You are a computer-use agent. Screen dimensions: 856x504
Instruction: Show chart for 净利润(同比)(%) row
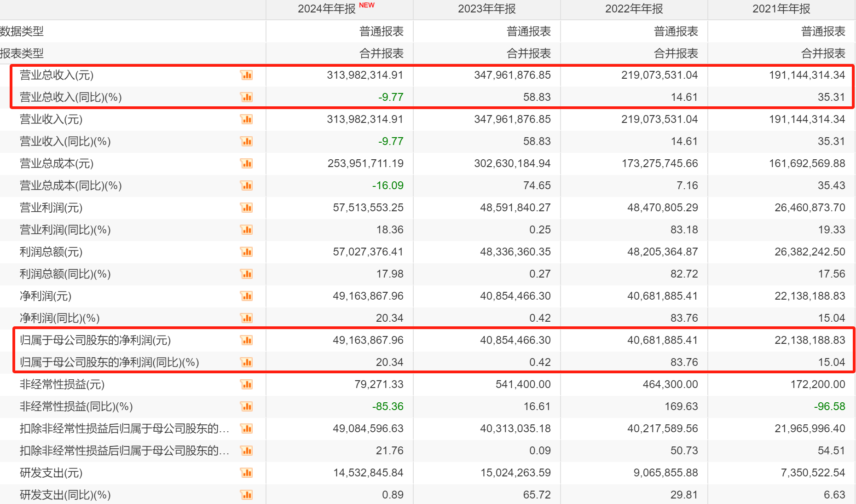click(x=247, y=318)
